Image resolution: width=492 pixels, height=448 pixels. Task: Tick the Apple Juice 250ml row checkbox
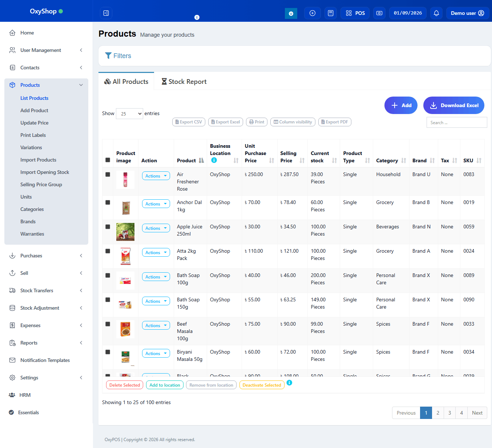108,227
